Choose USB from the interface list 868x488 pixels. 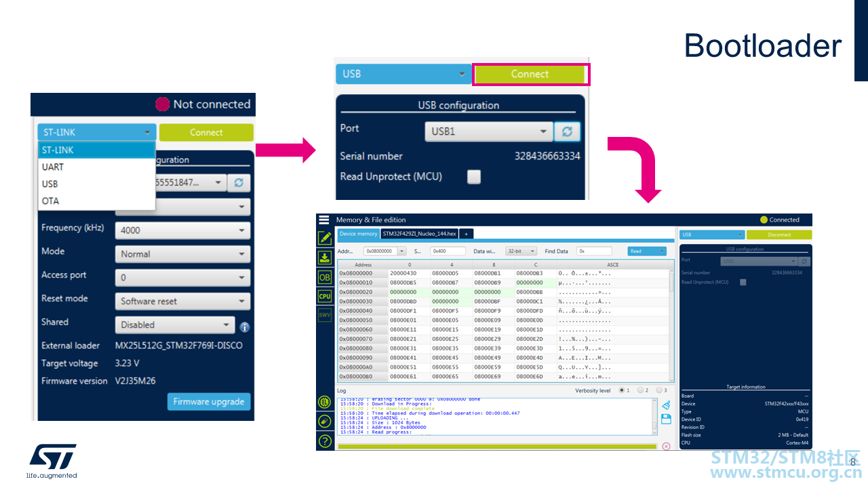click(x=97, y=184)
